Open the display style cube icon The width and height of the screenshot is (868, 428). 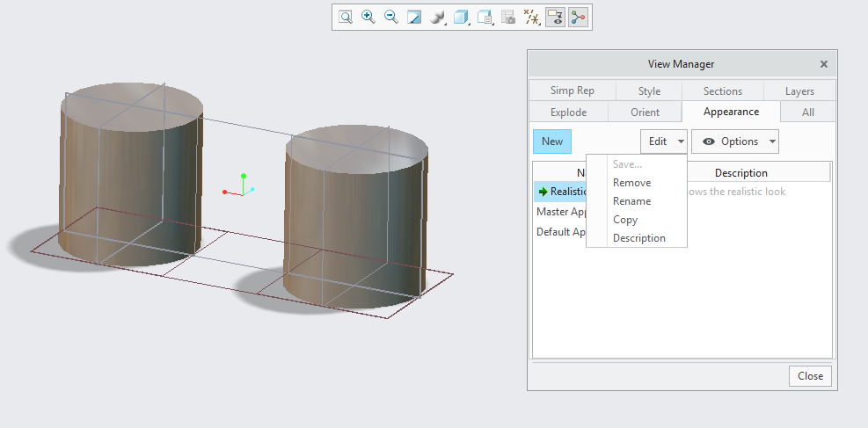[461, 17]
